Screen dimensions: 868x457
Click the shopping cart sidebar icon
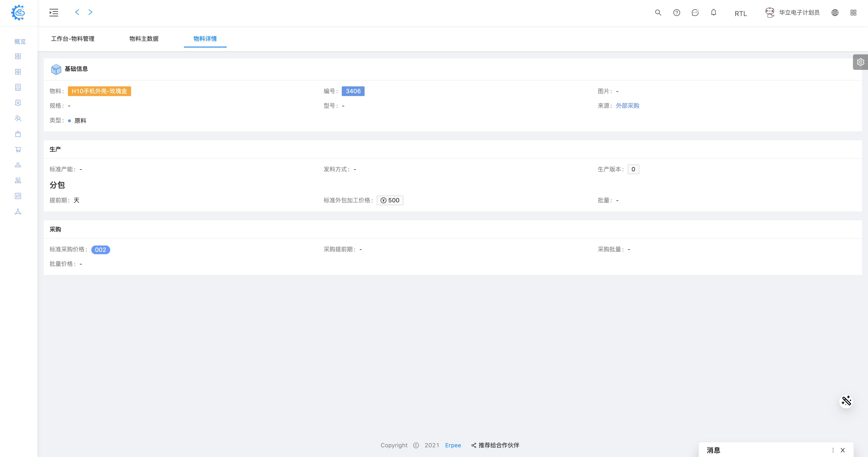pyautogui.click(x=18, y=149)
